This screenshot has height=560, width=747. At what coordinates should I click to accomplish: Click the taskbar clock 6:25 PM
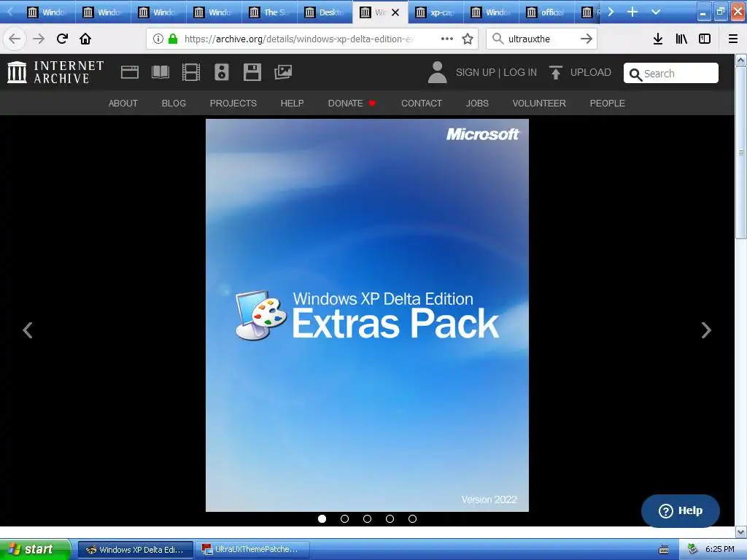(719, 549)
